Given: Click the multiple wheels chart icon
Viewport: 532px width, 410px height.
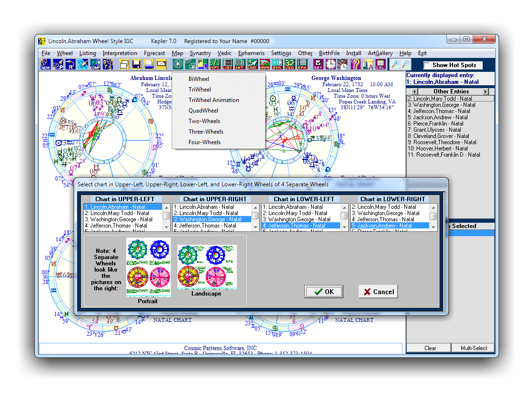Looking at the screenshot, I should click(x=190, y=64).
